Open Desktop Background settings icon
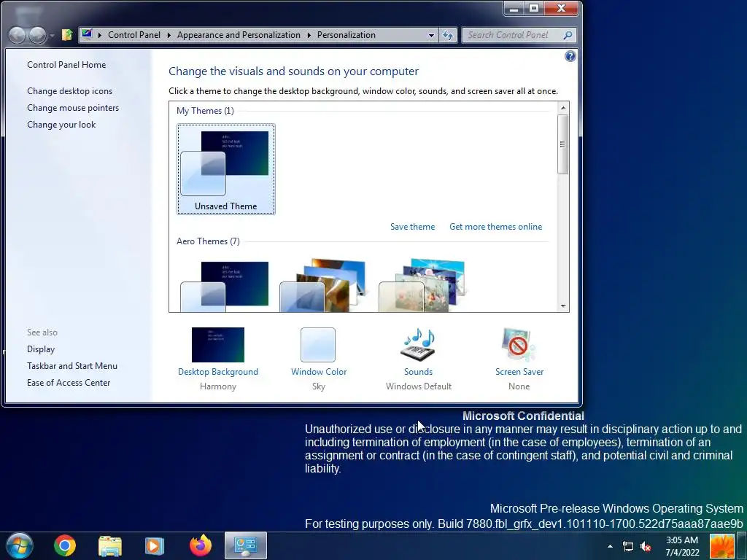 (217, 345)
